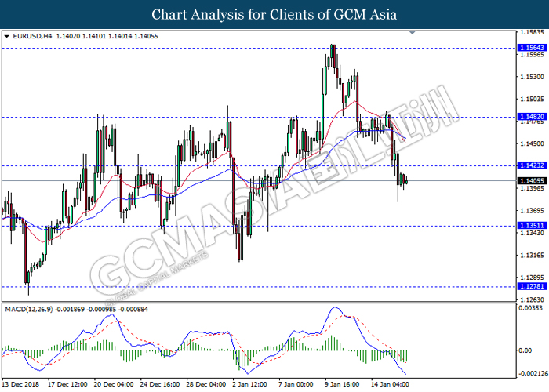Click the 1.15035 price axis value
Screen dimensions: 549x392
click(x=533, y=99)
